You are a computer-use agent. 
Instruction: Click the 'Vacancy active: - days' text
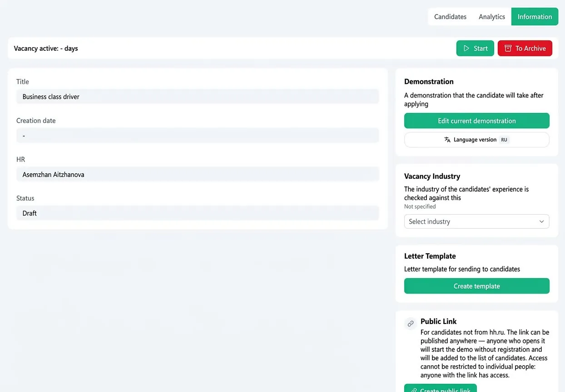tap(46, 49)
